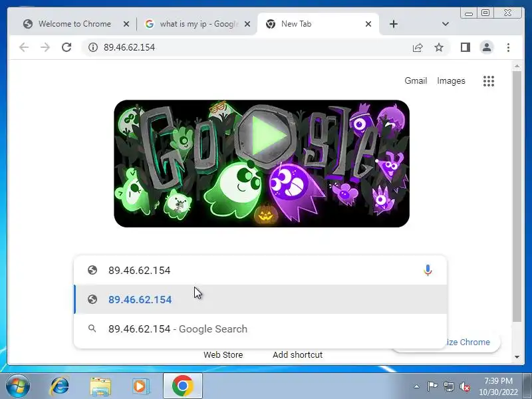
Task: View site information icon in address bar
Action: coord(92,47)
